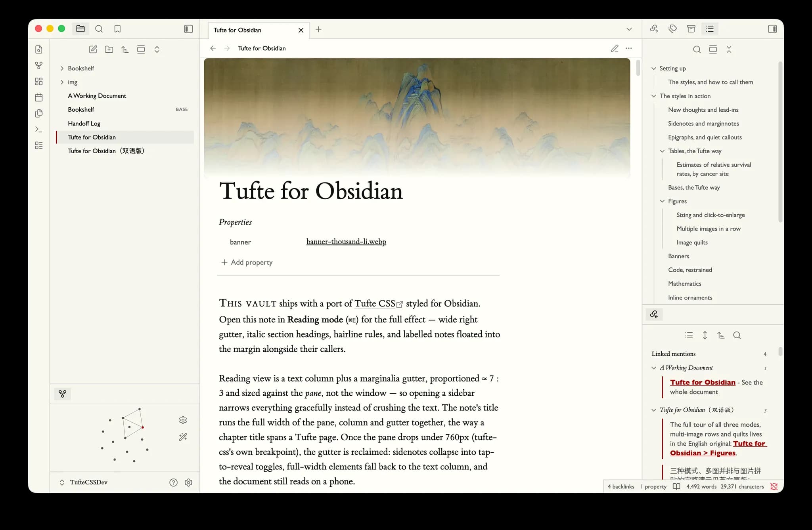Collapse Tables, the Tufte way heading
This screenshot has height=530, width=812.
tap(662, 151)
